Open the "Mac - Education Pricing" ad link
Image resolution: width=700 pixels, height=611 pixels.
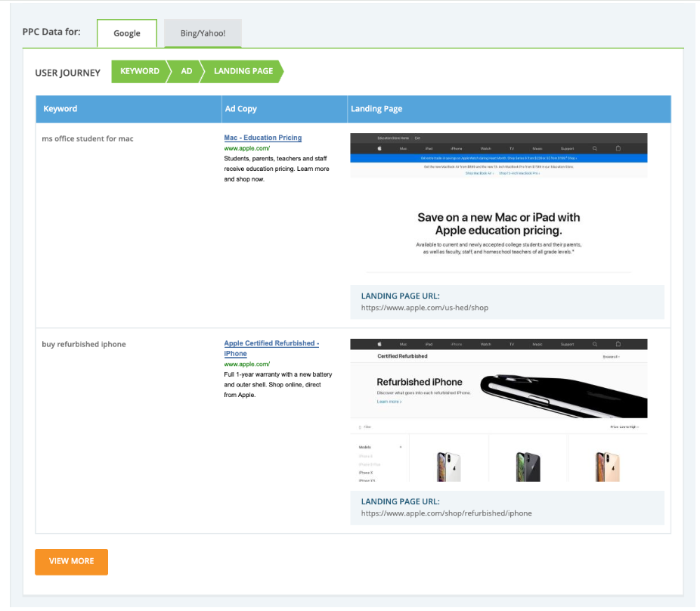tap(262, 138)
